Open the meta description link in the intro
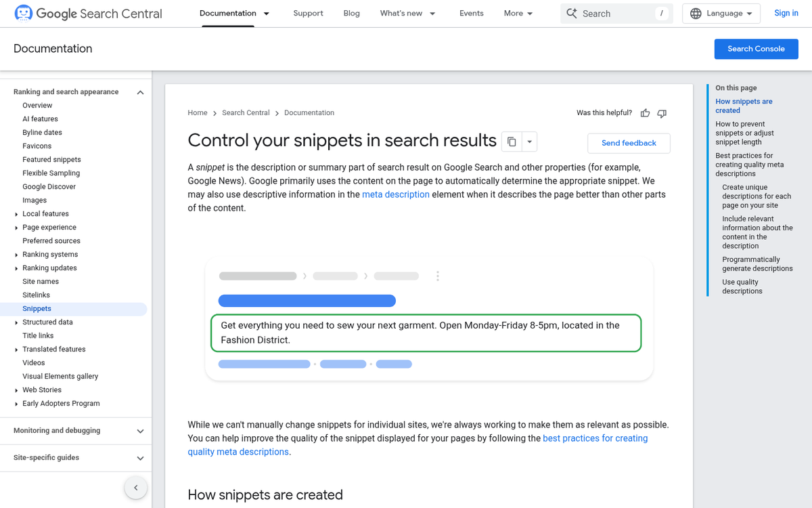The width and height of the screenshot is (812, 508). pyautogui.click(x=395, y=194)
